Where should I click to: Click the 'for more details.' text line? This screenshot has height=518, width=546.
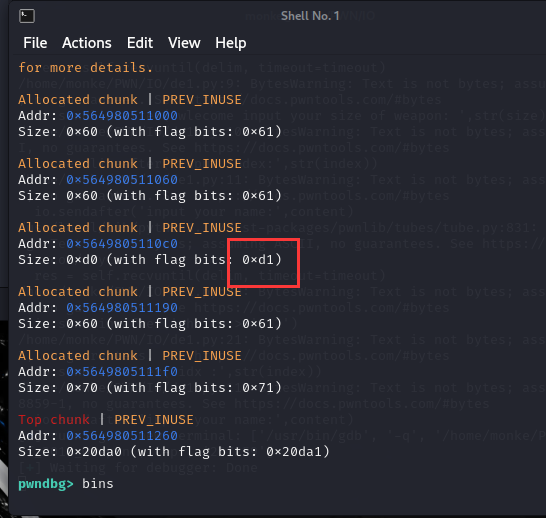pos(86,68)
